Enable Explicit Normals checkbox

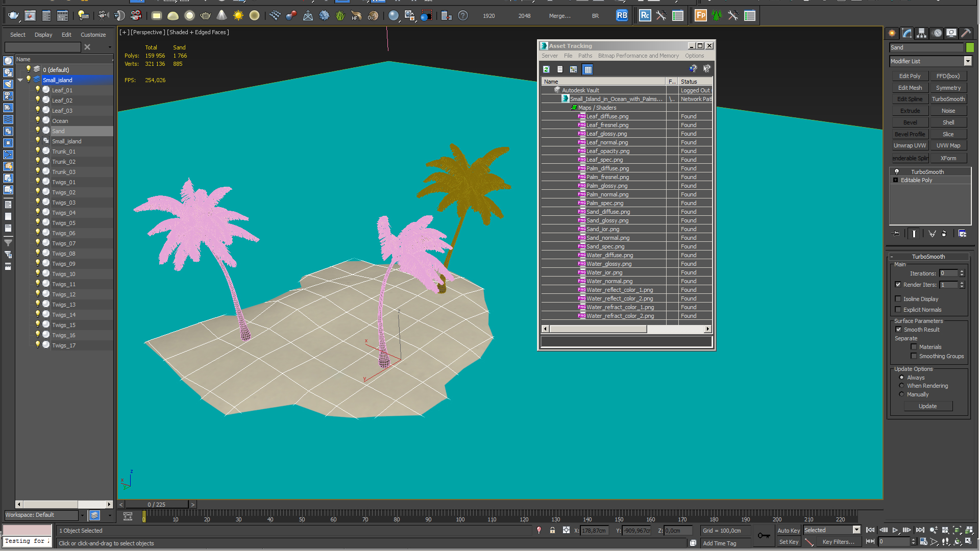pos(898,310)
